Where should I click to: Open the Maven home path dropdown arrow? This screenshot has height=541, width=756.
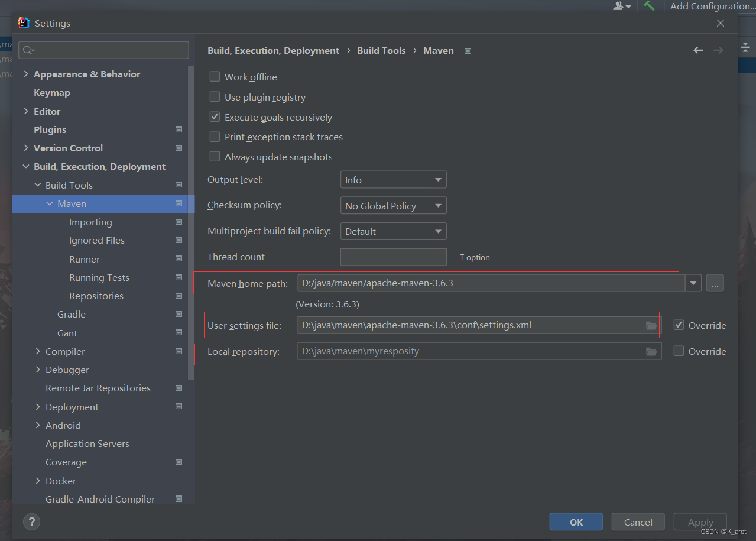click(x=693, y=283)
